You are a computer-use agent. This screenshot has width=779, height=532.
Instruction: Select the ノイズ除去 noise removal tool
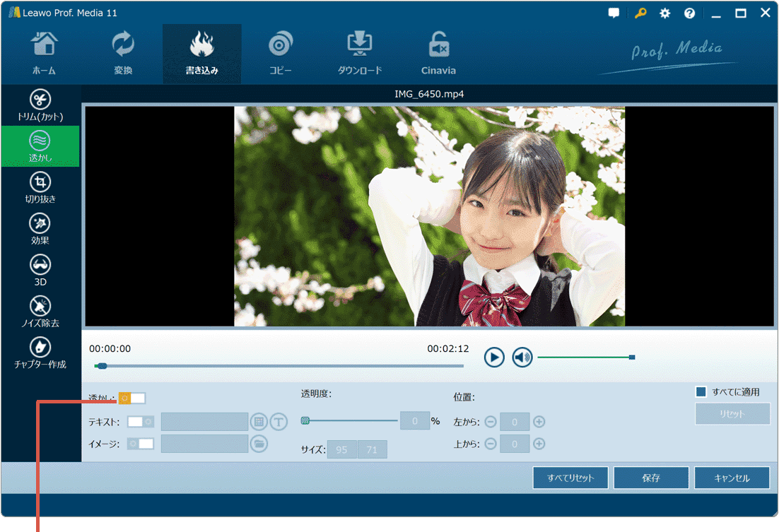[x=40, y=311]
